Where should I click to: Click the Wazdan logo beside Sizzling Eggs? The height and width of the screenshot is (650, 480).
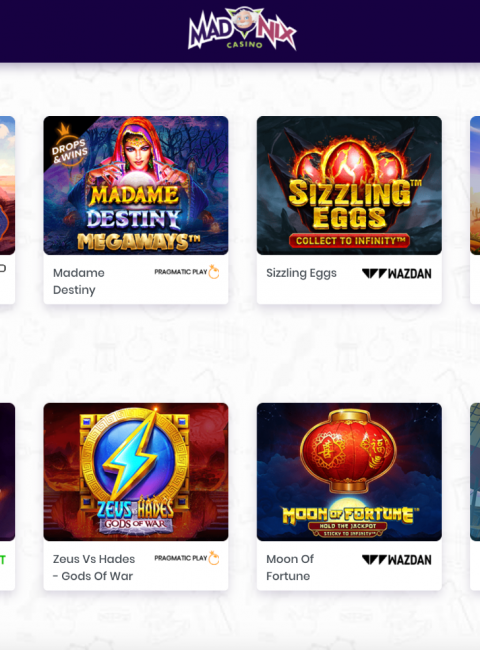coord(397,274)
